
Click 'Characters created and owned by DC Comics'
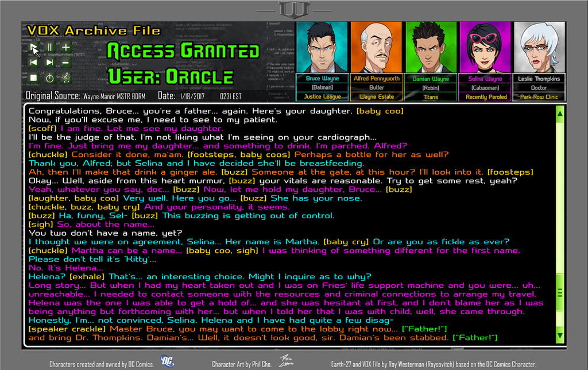pos(102,364)
